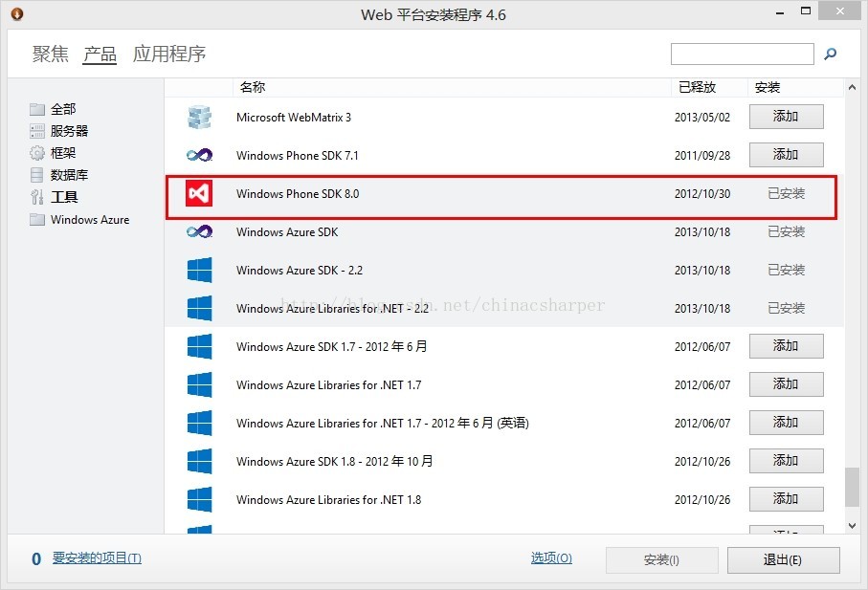Click the red Visual Studio icon for Phone SDK 8.0
The image size is (868, 590).
(199, 193)
